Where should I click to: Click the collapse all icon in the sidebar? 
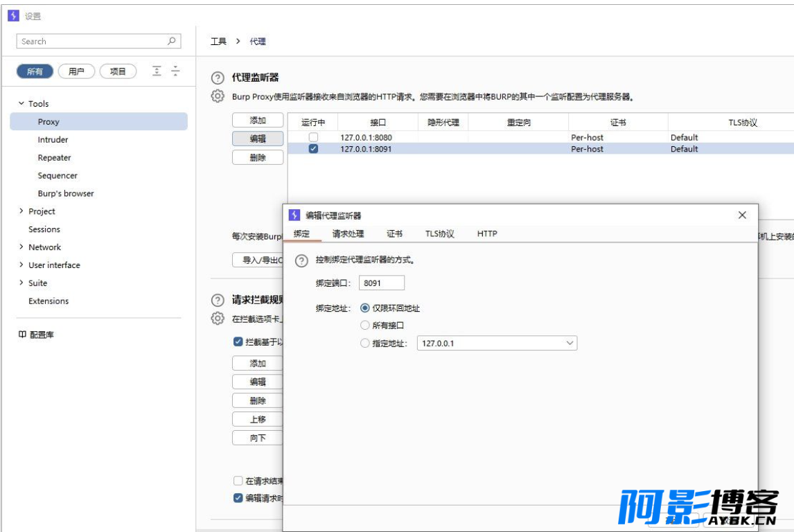pyautogui.click(x=175, y=71)
